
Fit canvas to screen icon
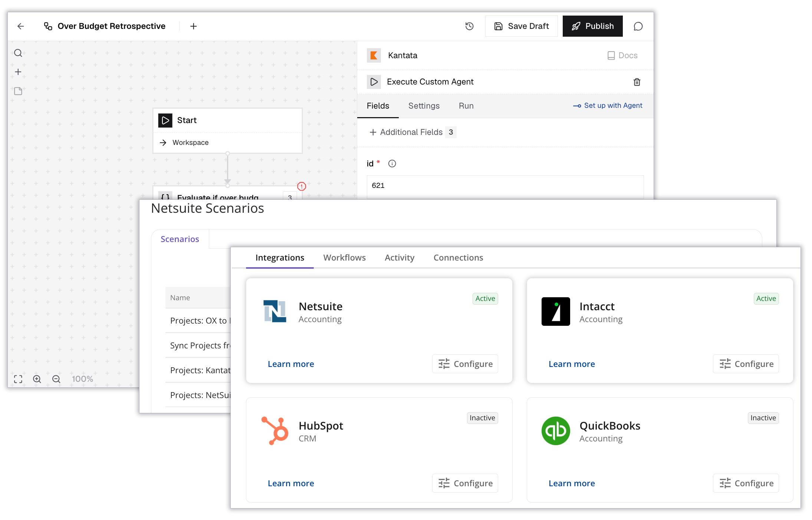coord(18,379)
